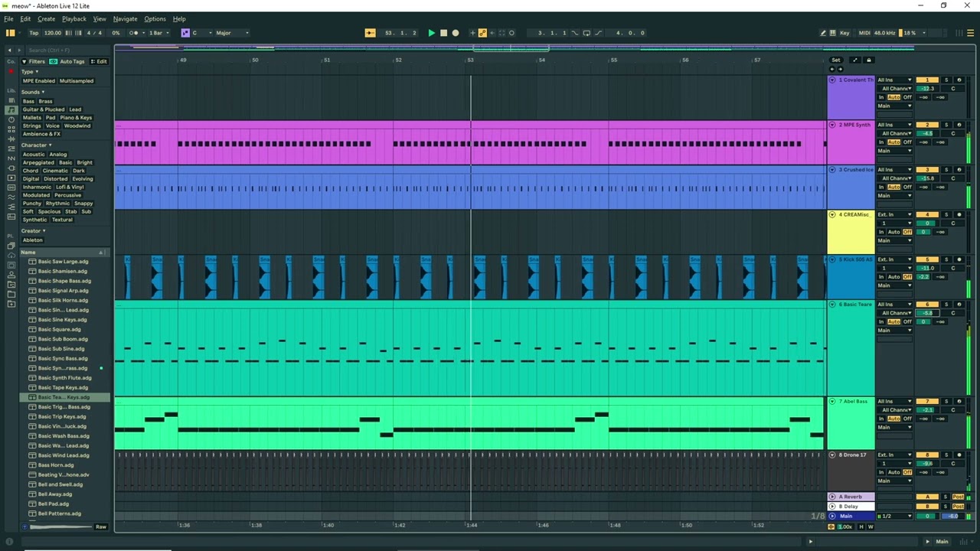
Task: Open the Help menu
Action: [179, 18]
